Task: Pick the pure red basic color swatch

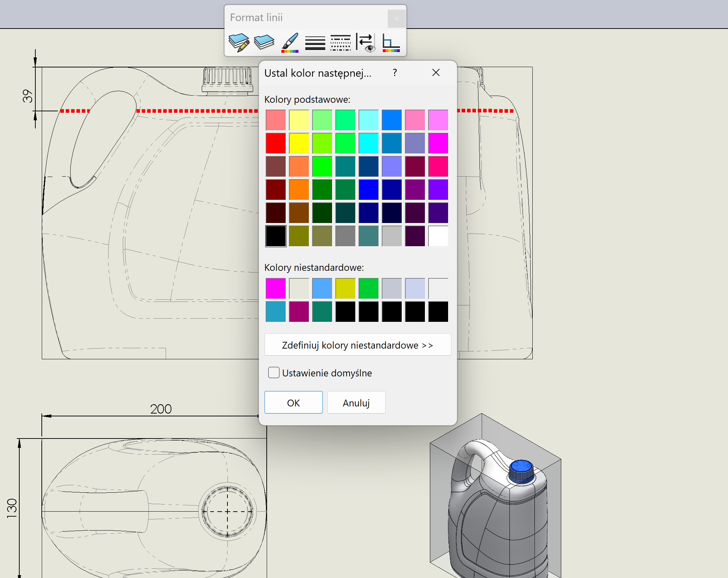Action: click(x=276, y=143)
